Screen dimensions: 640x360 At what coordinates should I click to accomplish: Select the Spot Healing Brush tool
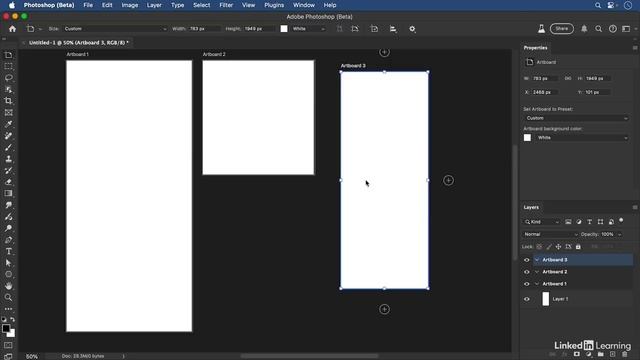coord(8,136)
